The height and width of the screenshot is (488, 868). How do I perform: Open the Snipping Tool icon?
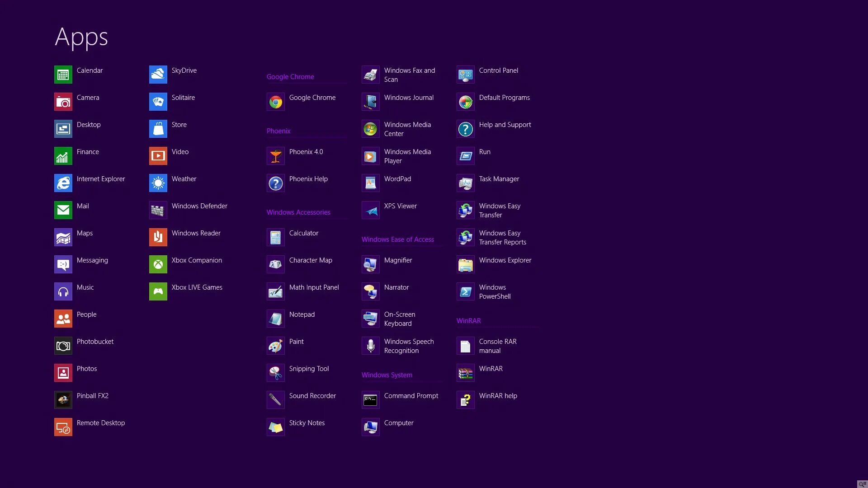point(275,373)
